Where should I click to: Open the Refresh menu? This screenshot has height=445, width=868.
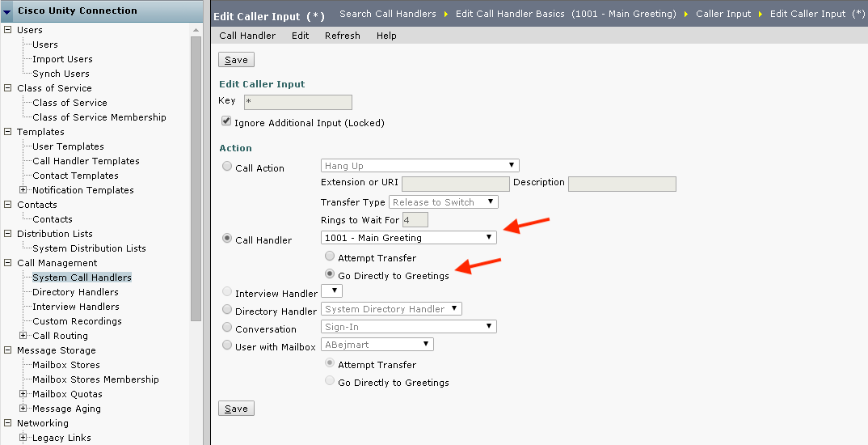pos(343,36)
